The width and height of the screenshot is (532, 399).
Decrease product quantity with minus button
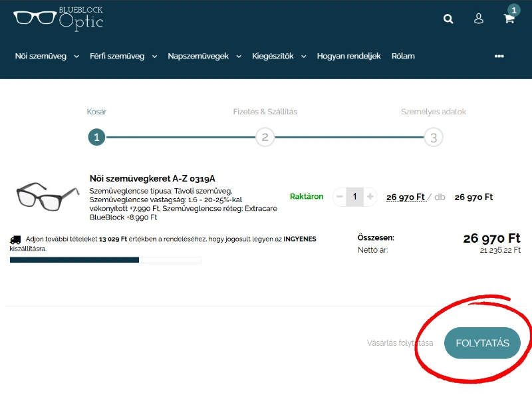(339, 197)
